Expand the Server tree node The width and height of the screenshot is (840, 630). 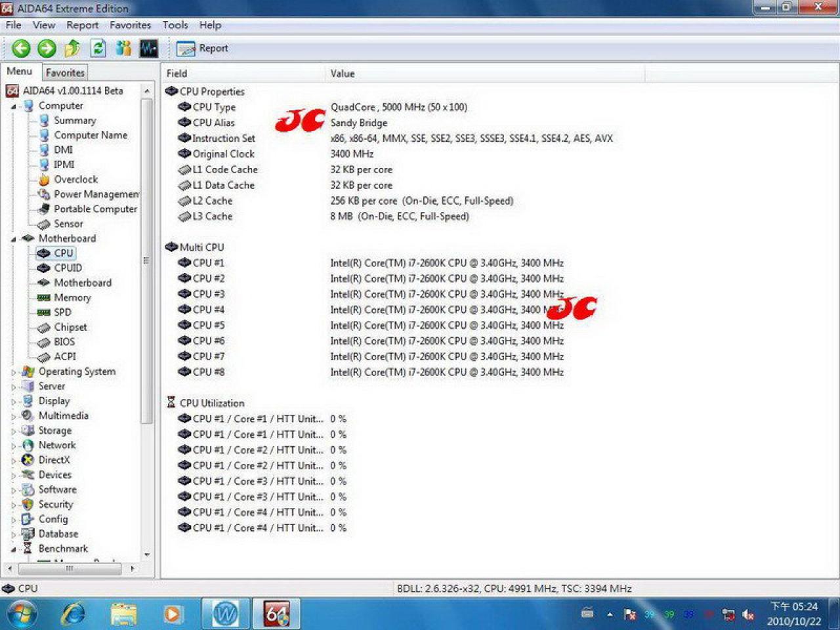(13, 387)
